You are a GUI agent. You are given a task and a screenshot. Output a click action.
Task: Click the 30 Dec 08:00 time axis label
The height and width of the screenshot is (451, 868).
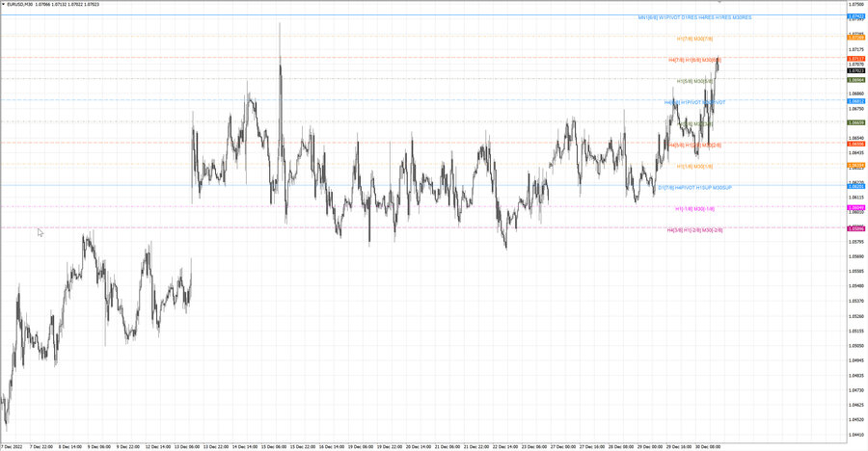(708, 446)
